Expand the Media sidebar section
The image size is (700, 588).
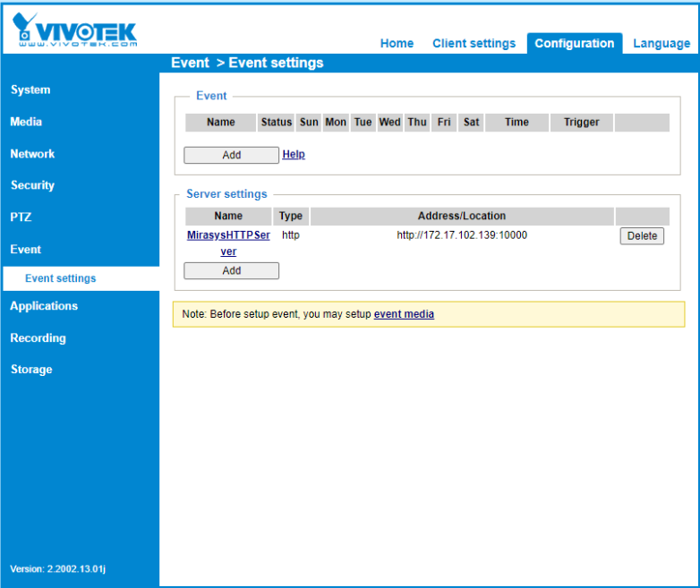click(26, 122)
